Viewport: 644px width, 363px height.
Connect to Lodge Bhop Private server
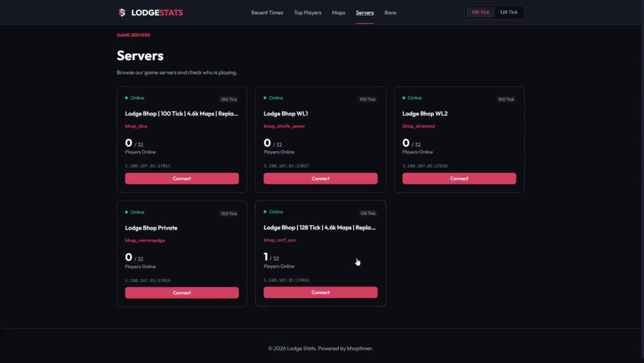(182, 293)
